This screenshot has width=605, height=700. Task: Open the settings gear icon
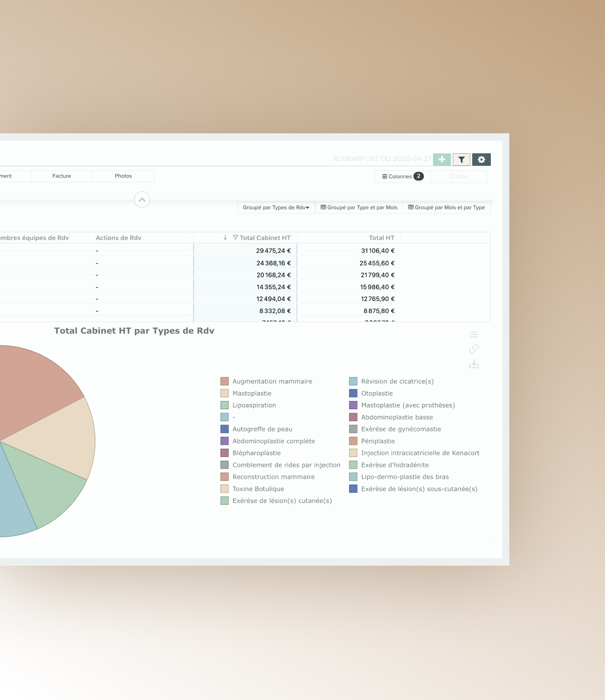tap(482, 160)
